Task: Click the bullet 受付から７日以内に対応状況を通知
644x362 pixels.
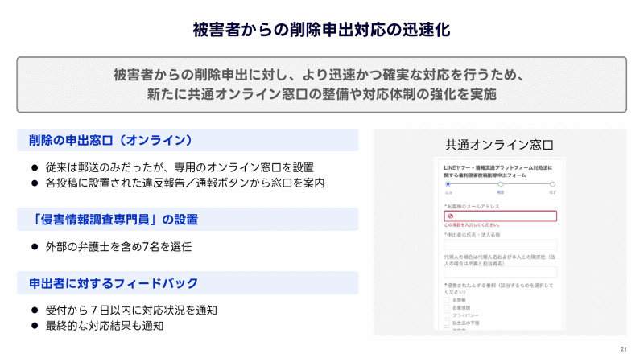Action: point(131,311)
